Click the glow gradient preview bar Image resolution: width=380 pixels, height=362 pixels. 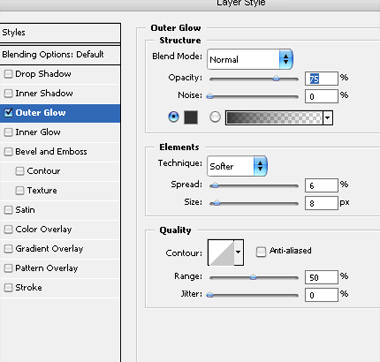point(274,118)
